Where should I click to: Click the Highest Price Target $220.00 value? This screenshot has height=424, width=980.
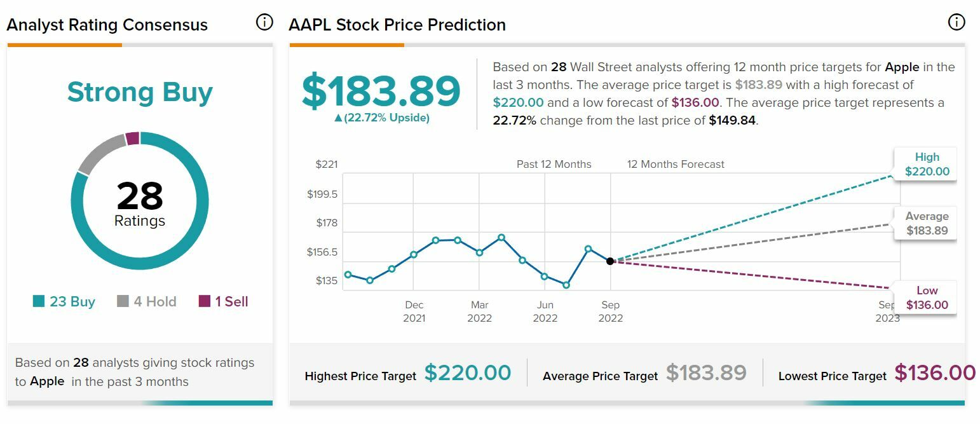[467, 373]
